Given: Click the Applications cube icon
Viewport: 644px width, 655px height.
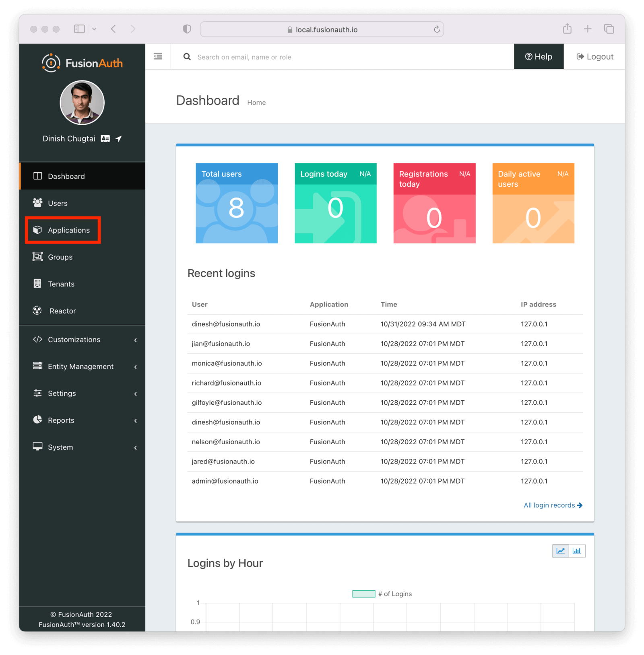Looking at the screenshot, I should [x=37, y=230].
